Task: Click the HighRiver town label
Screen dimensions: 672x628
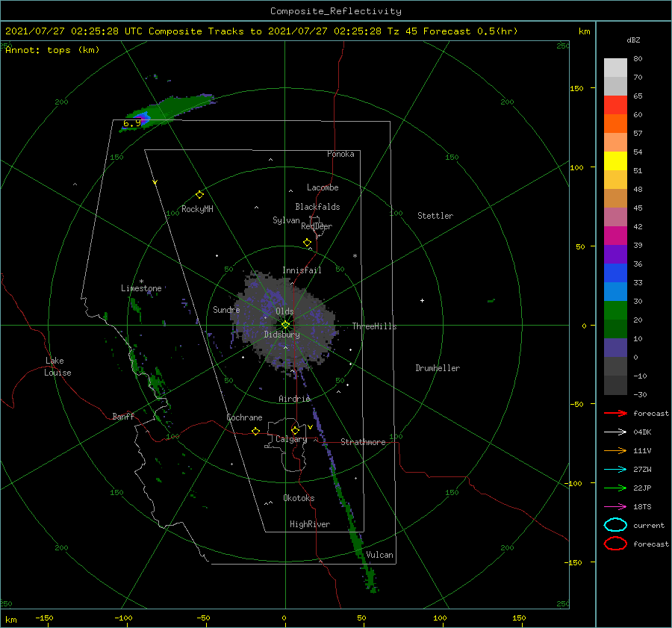Action: [x=310, y=524]
